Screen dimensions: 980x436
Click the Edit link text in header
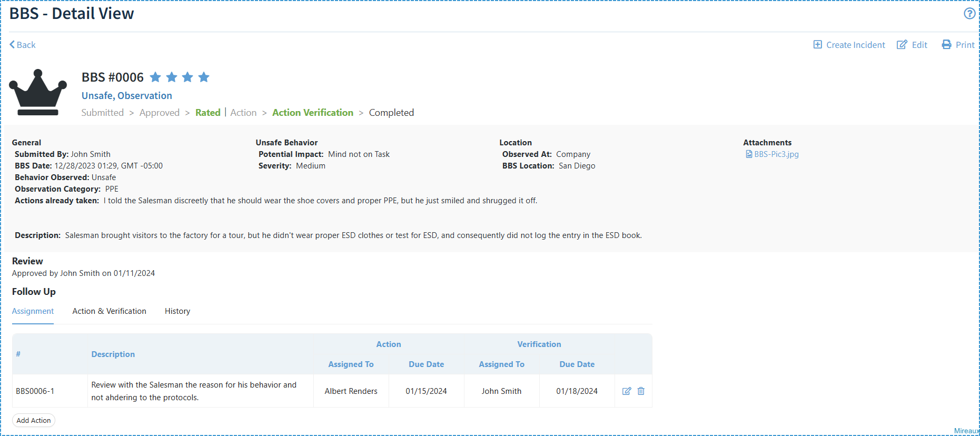[919, 45]
